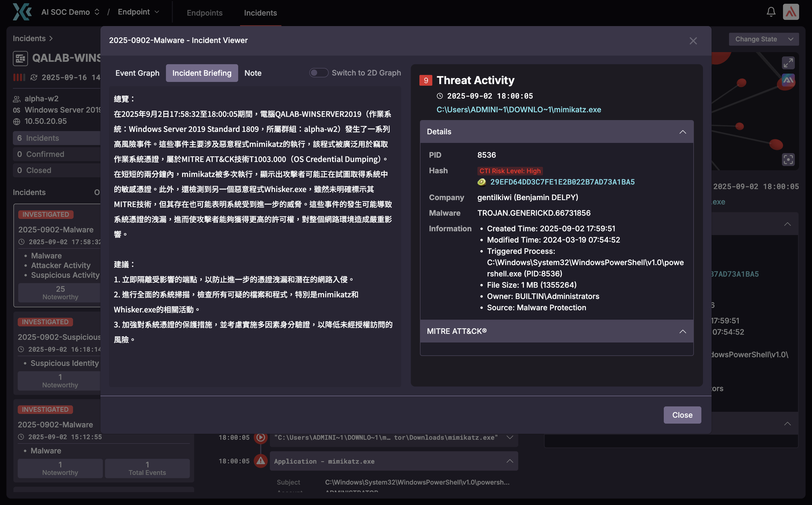Image resolution: width=812 pixels, height=505 pixels.
Task: Expand the Application - mimikatz.exe event chevron
Action: (x=510, y=461)
